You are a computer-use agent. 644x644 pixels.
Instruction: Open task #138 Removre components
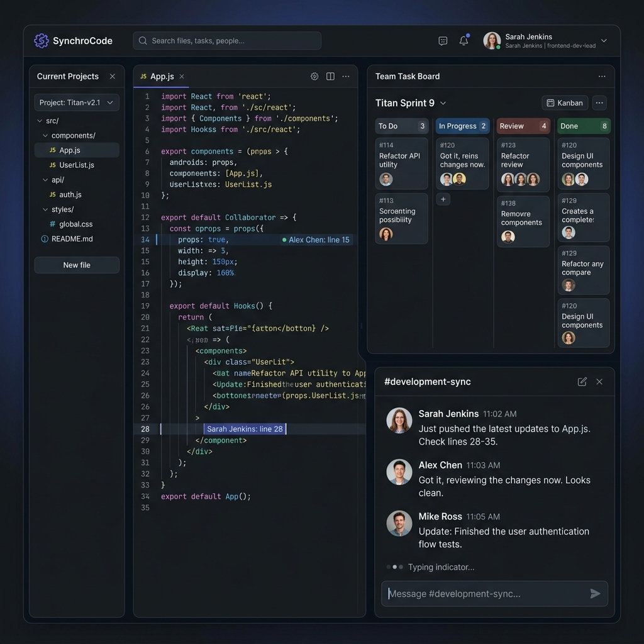[523, 221]
